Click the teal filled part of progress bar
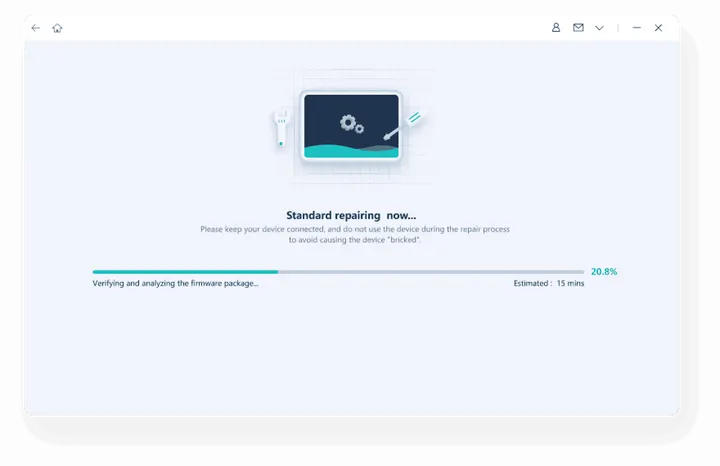720x466 pixels. click(x=185, y=271)
